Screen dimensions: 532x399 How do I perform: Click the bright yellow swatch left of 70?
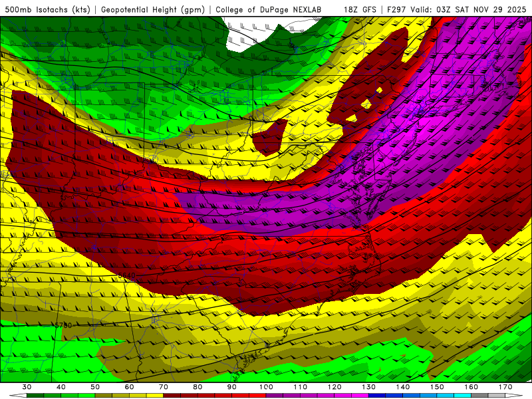coord(155,396)
